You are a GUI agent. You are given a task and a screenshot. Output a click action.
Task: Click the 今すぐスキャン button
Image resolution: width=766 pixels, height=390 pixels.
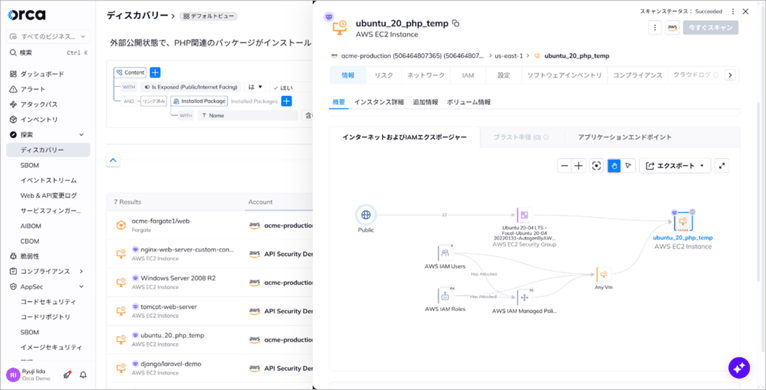pos(711,28)
